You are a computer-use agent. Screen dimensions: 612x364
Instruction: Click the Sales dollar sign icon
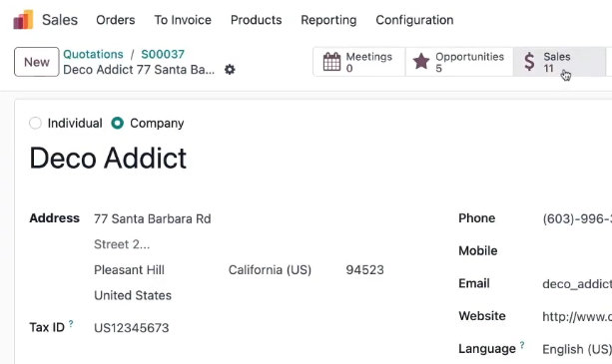(x=529, y=62)
